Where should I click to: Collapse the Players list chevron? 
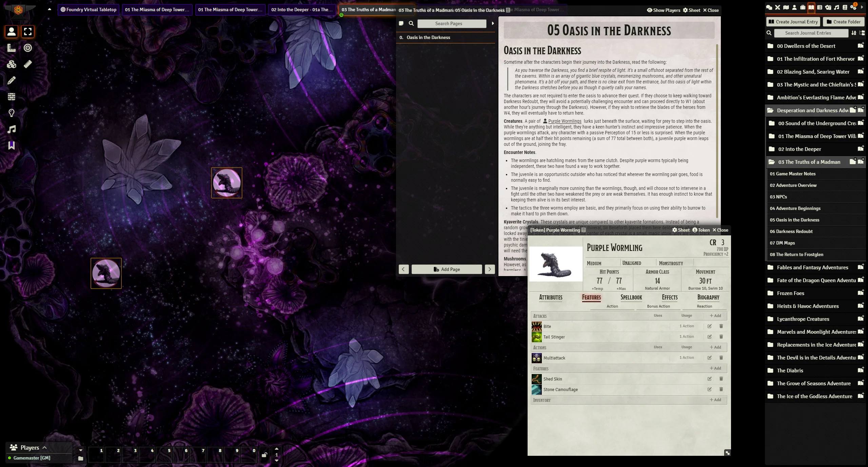[44, 448]
